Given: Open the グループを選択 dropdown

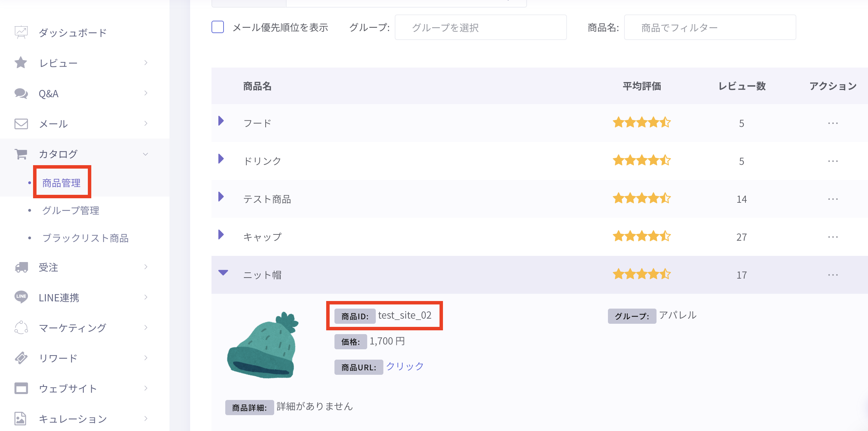Looking at the screenshot, I should pos(480,27).
